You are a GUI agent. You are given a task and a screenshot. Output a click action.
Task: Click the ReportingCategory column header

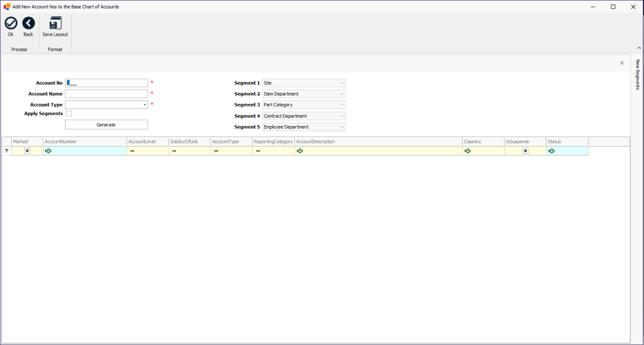point(274,142)
